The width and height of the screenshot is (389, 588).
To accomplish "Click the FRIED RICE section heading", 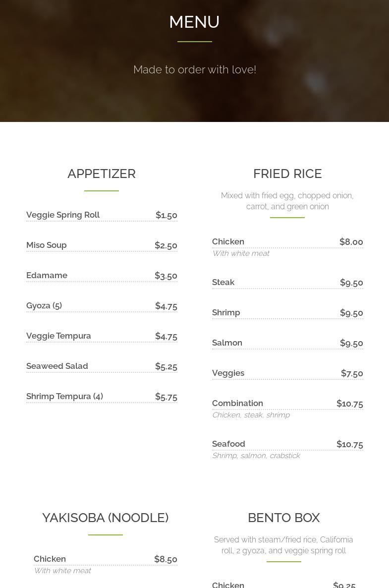I will 287,174.
